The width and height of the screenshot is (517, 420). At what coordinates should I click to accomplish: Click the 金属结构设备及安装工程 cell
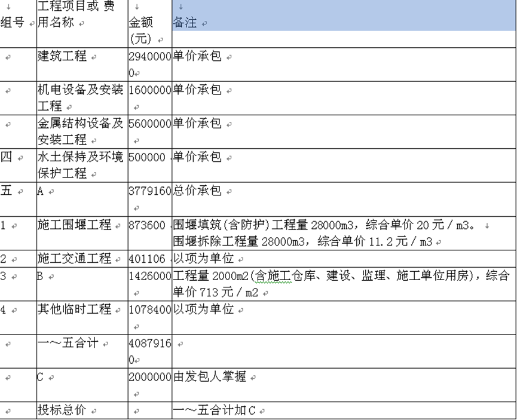[x=81, y=131]
